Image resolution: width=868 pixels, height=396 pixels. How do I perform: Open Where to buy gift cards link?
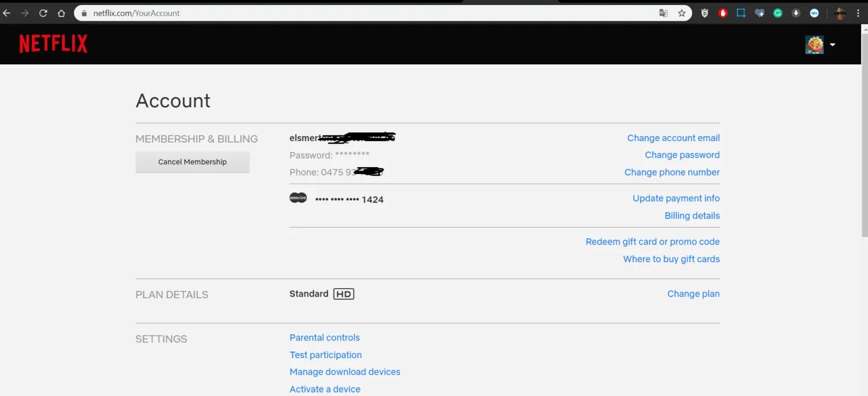coord(671,259)
